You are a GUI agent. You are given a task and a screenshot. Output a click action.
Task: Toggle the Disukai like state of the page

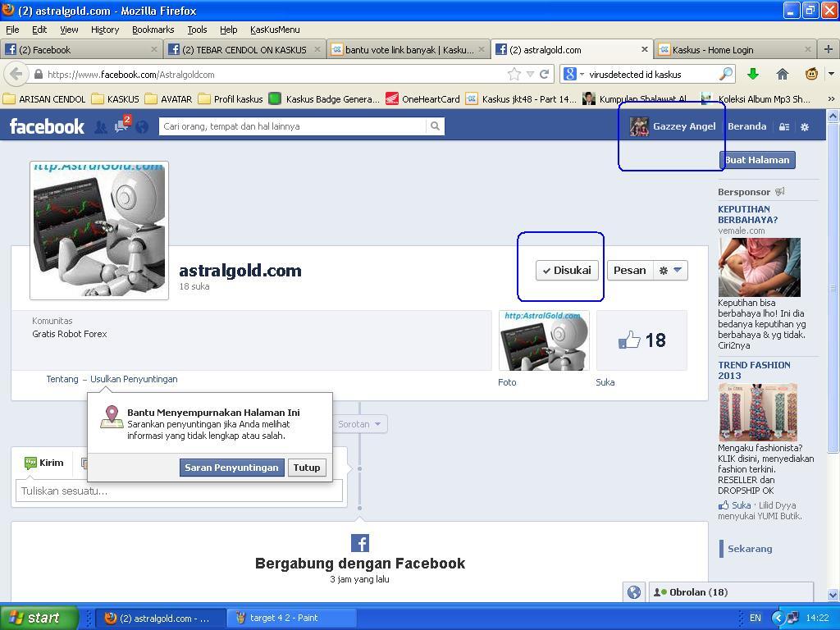(x=566, y=269)
